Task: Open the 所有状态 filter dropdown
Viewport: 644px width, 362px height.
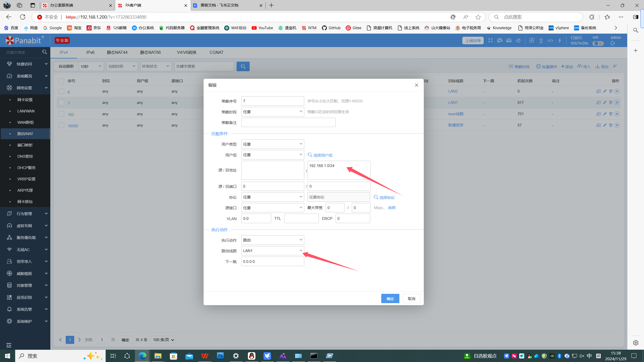Action: (156, 66)
